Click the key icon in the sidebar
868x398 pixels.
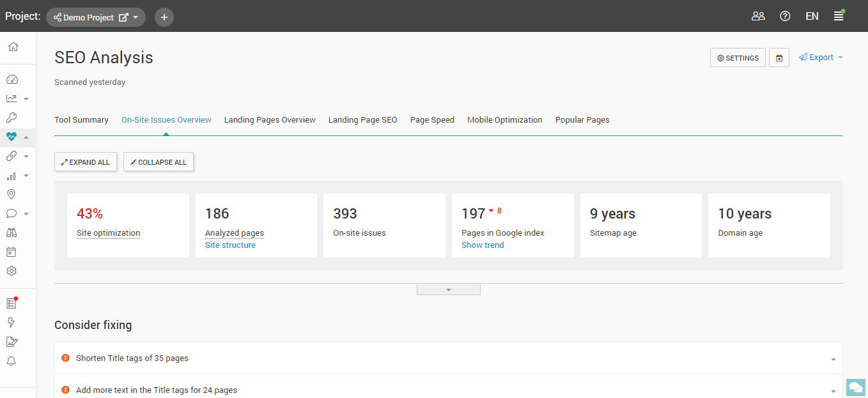click(x=12, y=118)
